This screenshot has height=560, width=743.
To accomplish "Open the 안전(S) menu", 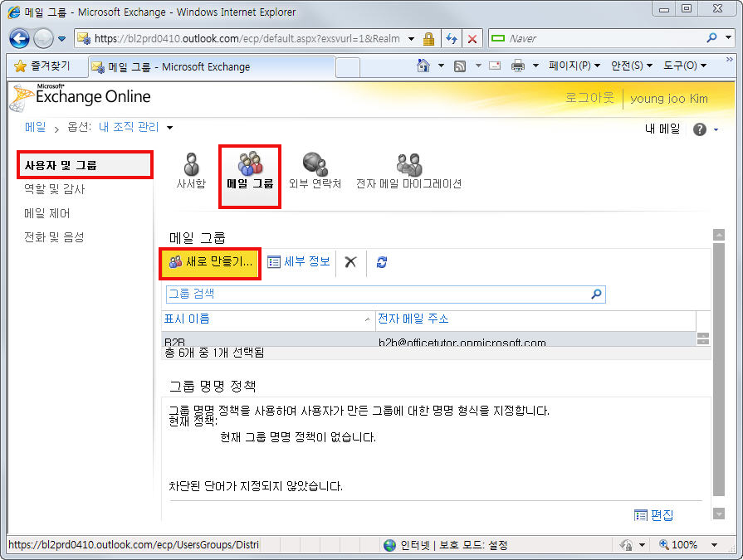I will [632, 66].
